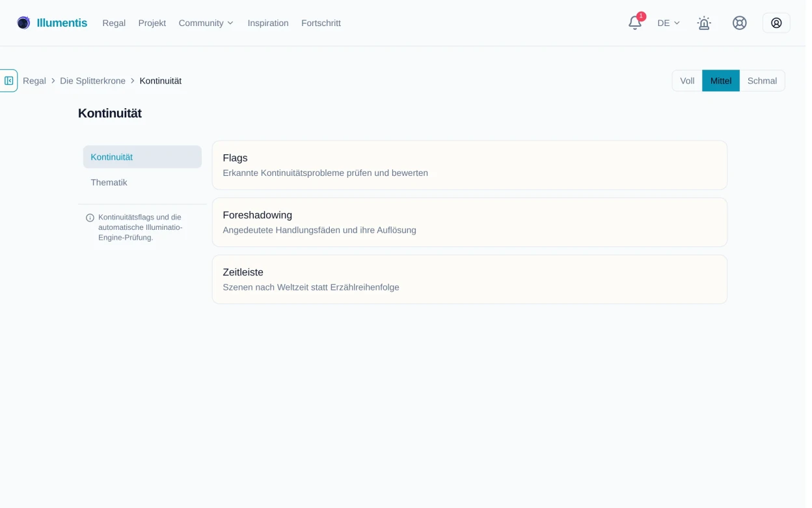Switch to the Thematik sidebar tab
Image resolution: width=812 pixels, height=508 pixels.
[x=142, y=182]
